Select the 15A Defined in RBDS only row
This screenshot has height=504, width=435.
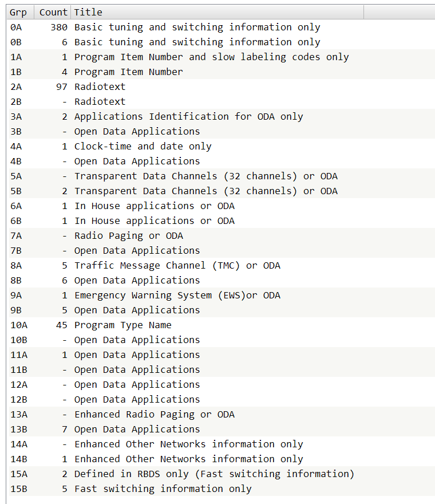(x=214, y=474)
